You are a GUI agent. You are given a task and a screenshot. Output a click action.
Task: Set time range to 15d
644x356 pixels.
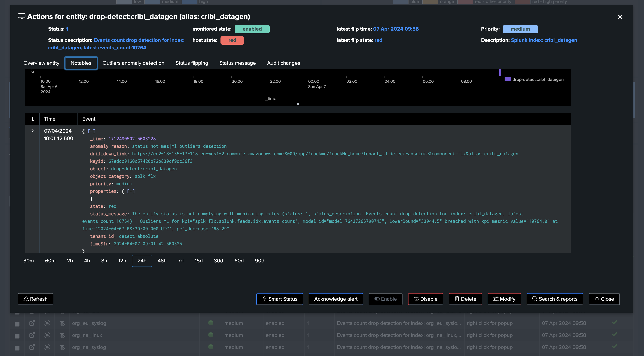(199, 261)
